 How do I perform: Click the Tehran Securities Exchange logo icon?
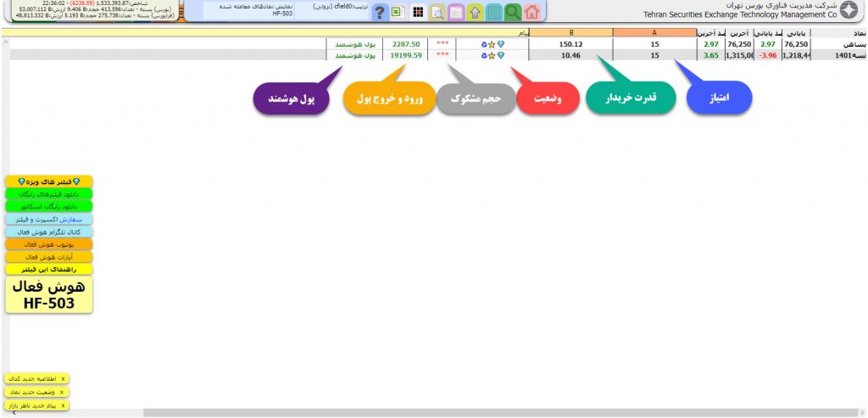click(849, 10)
